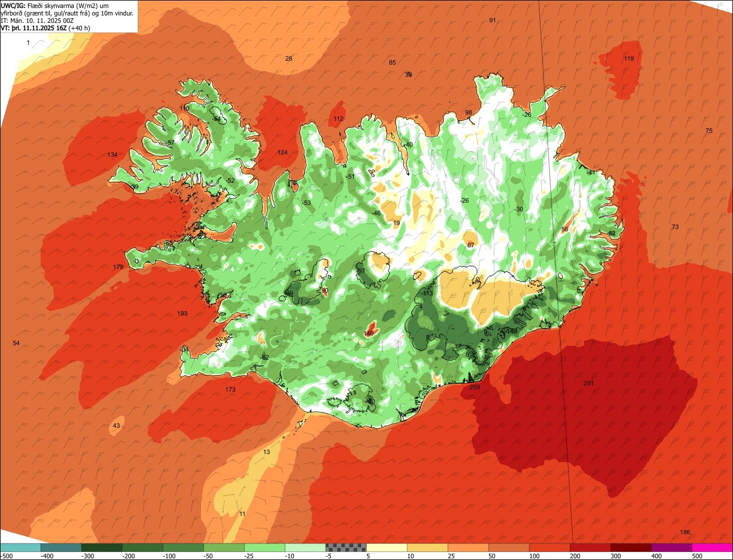Click the map value 75 on the east edge
This screenshot has height=560, width=733.
point(709,131)
